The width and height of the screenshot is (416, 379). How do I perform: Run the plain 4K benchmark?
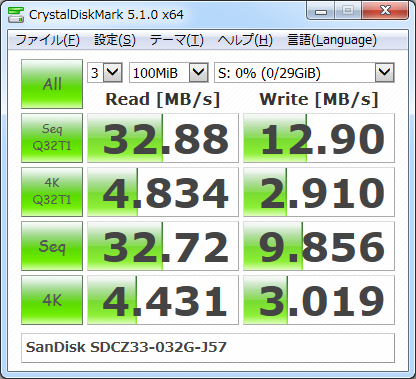pyautogui.click(x=52, y=300)
